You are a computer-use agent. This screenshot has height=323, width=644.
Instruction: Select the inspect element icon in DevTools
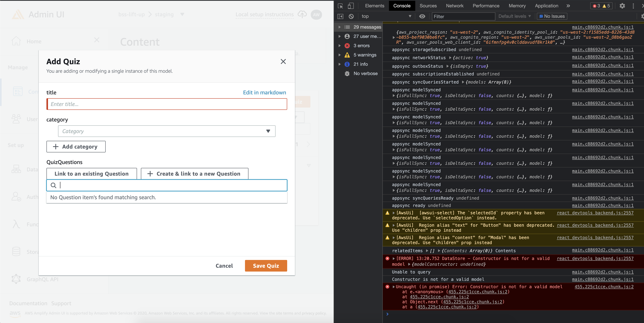[x=340, y=6]
